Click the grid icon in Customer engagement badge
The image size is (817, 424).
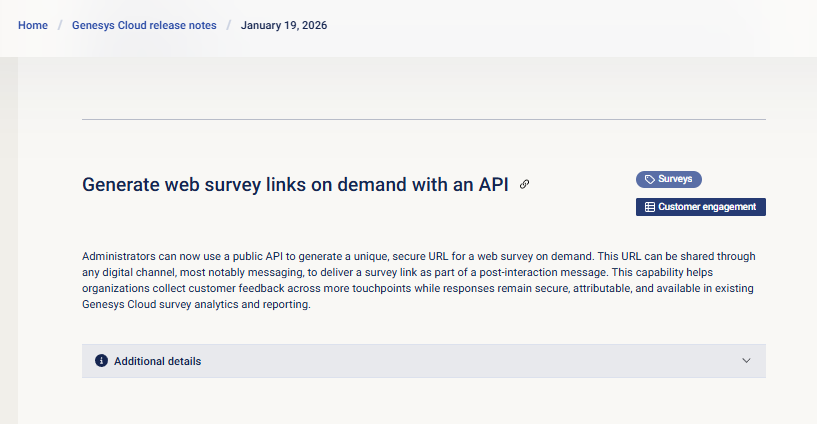[x=649, y=207]
